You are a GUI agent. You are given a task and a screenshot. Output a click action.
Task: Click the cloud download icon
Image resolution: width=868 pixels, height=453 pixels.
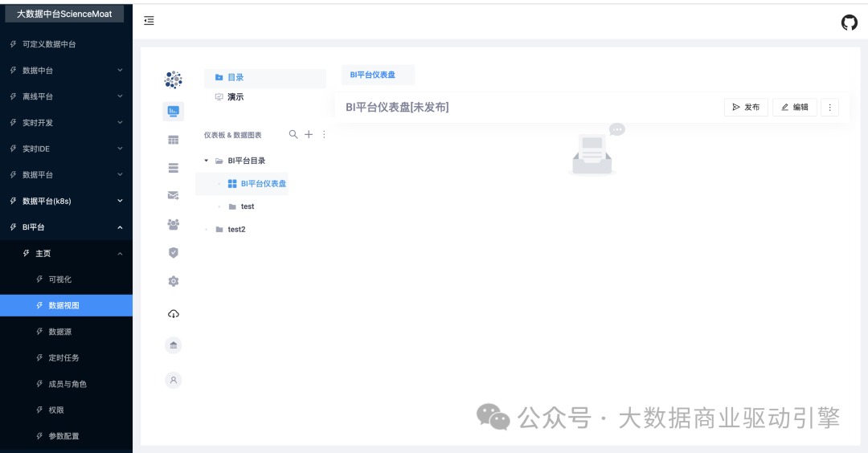click(x=173, y=313)
